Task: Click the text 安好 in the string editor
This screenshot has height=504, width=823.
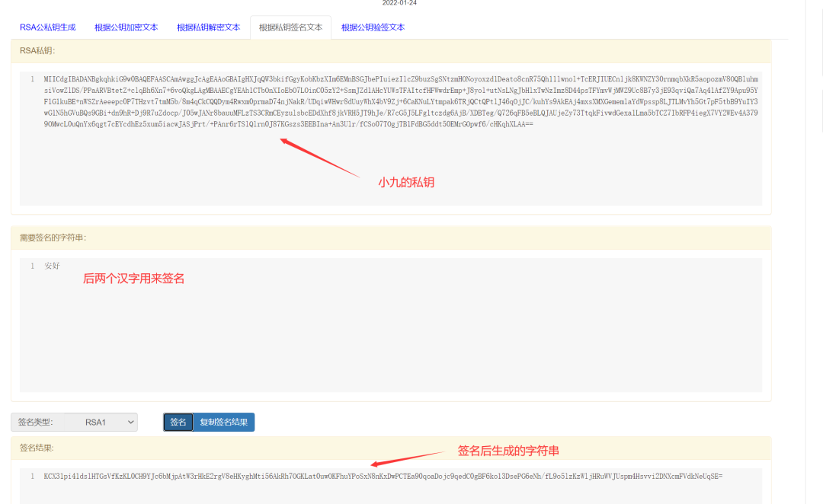Action: (x=52, y=266)
